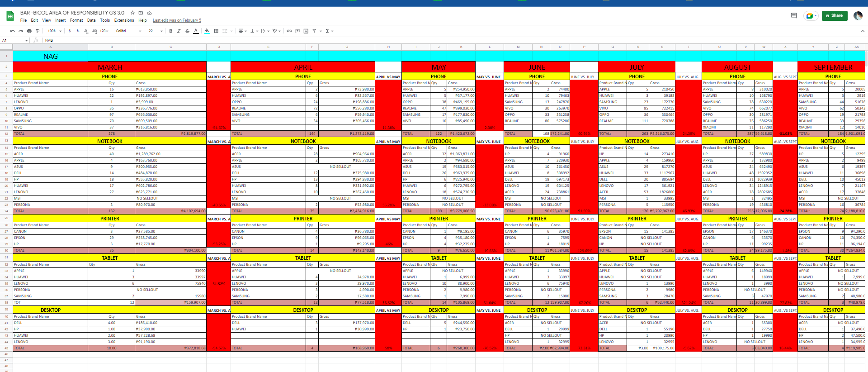Redo the last undone action
The width and height of the screenshot is (868, 372).
[x=21, y=31]
